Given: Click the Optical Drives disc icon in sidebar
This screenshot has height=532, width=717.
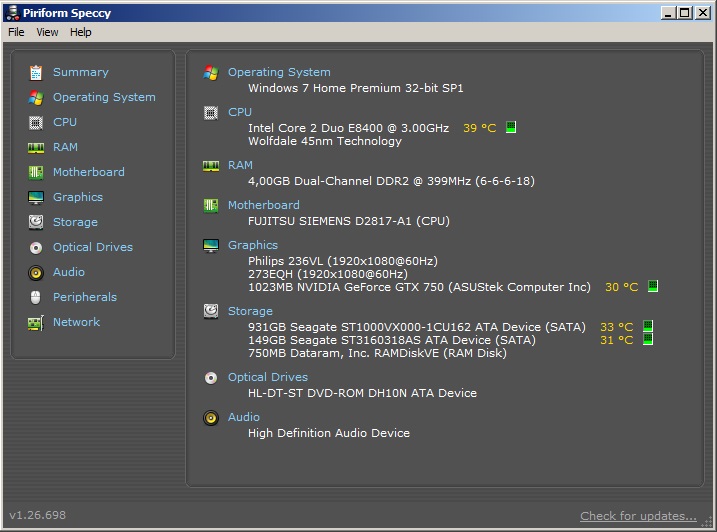Looking at the screenshot, I should 36,247.
